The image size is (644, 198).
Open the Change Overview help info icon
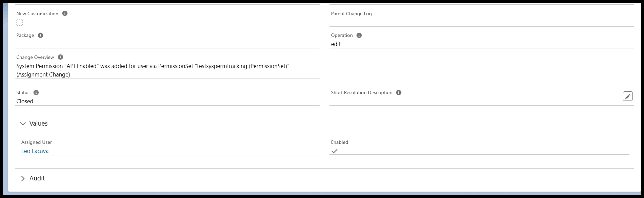(60, 57)
